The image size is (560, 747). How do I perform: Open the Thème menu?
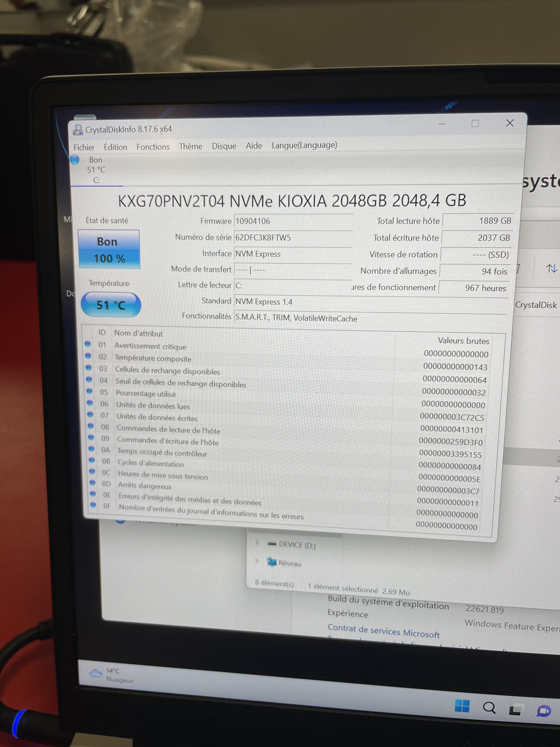coord(191,147)
